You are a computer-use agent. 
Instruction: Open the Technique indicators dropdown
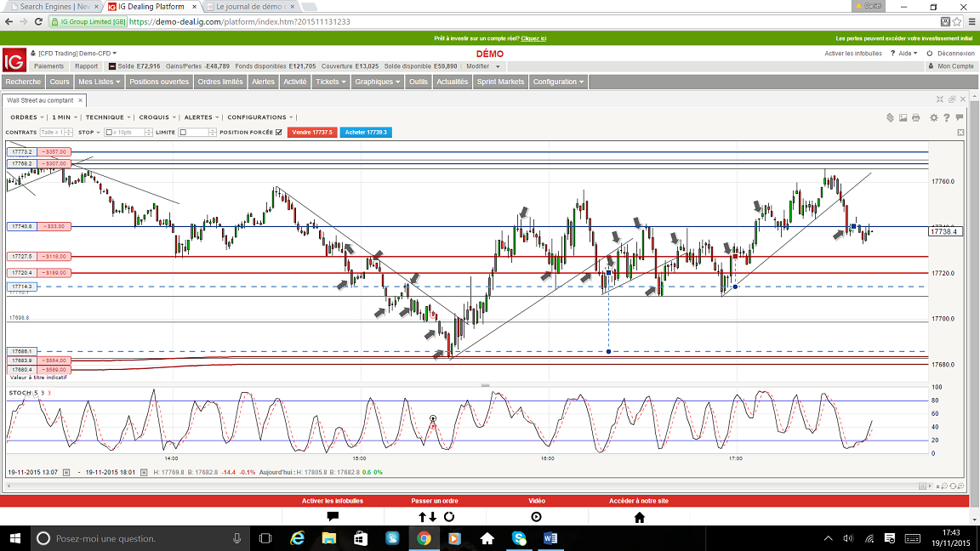click(x=108, y=117)
